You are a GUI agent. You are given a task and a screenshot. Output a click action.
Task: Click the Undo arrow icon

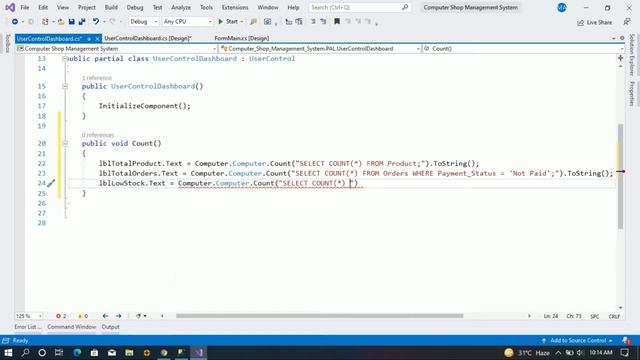click(x=96, y=22)
